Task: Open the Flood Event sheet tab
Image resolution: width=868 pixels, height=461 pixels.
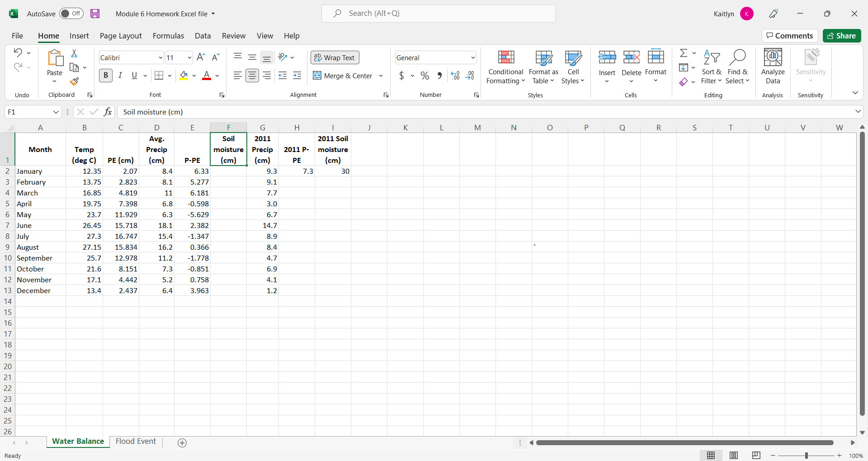Action: click(135, 441)
